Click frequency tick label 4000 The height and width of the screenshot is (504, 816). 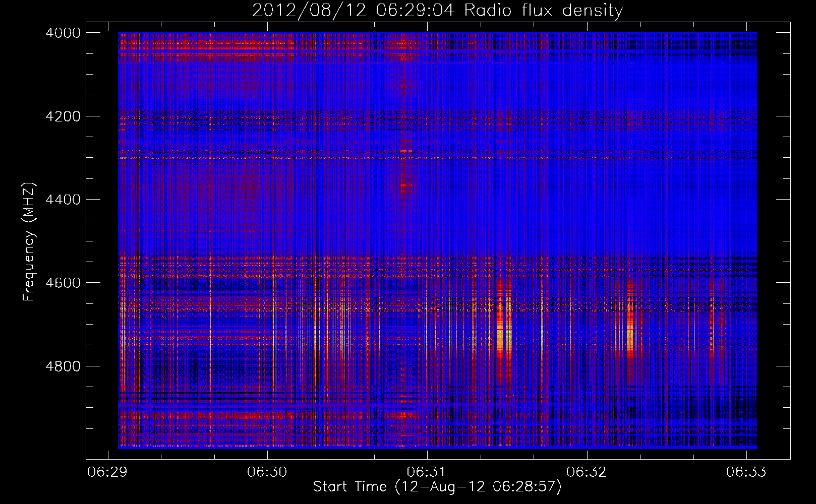pyautogui.click(x=63, y=33)
